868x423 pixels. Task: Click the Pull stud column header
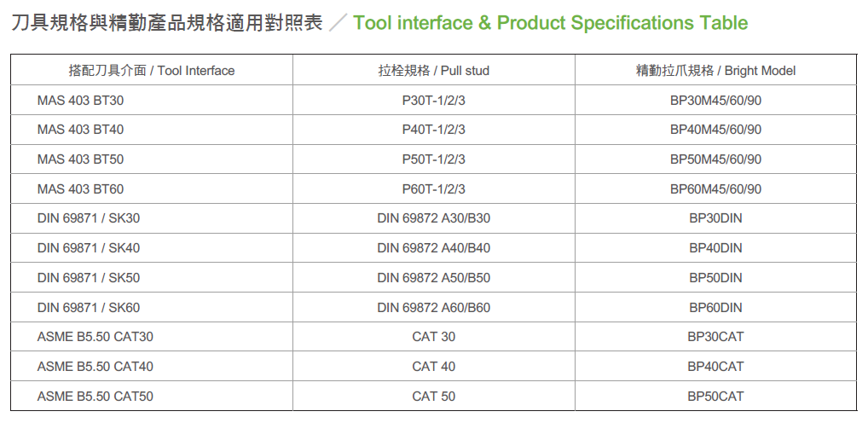(433, 71)
